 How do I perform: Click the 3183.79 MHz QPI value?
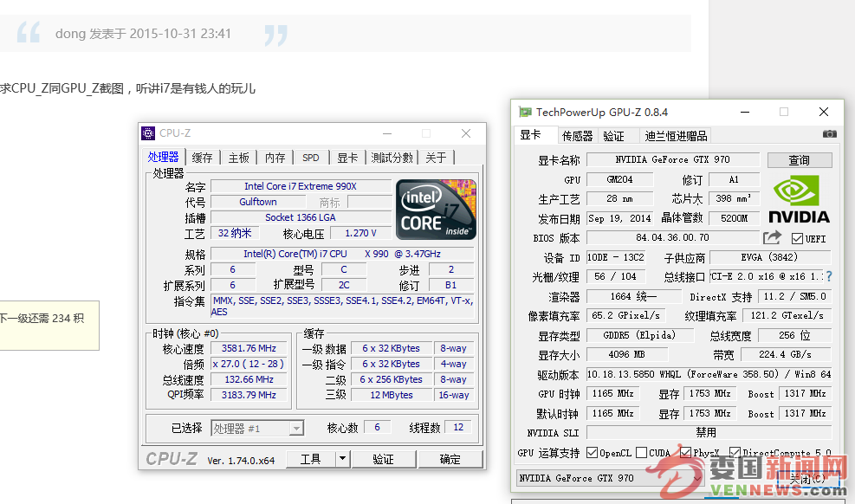tap(249, 395)
